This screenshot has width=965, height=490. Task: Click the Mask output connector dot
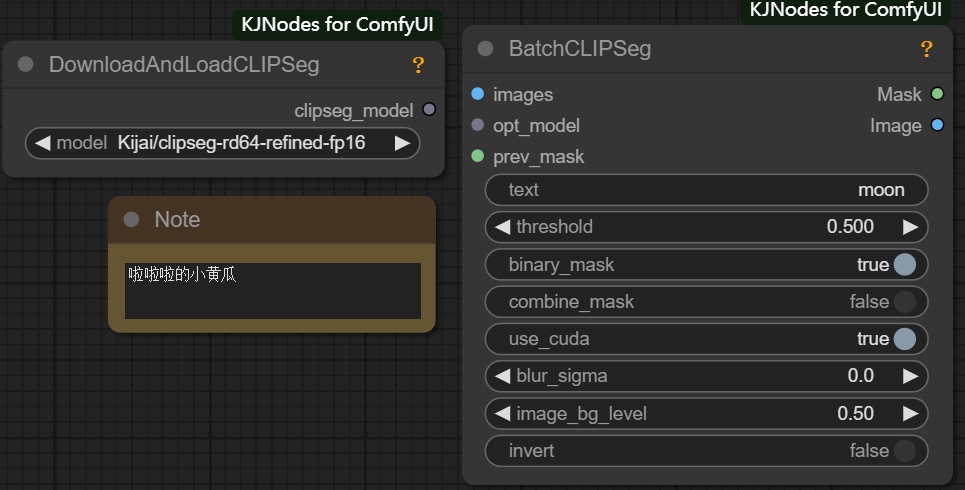point(937,94)
